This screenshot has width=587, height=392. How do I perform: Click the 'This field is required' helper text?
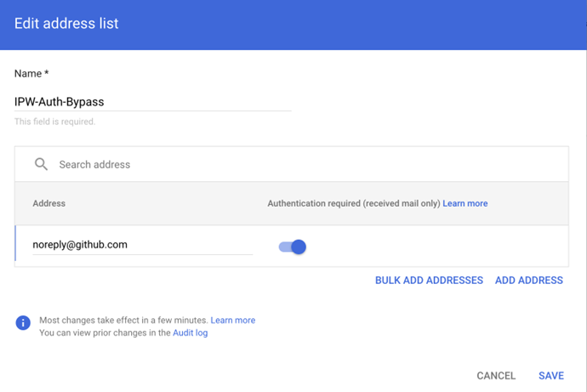point(54,122)
